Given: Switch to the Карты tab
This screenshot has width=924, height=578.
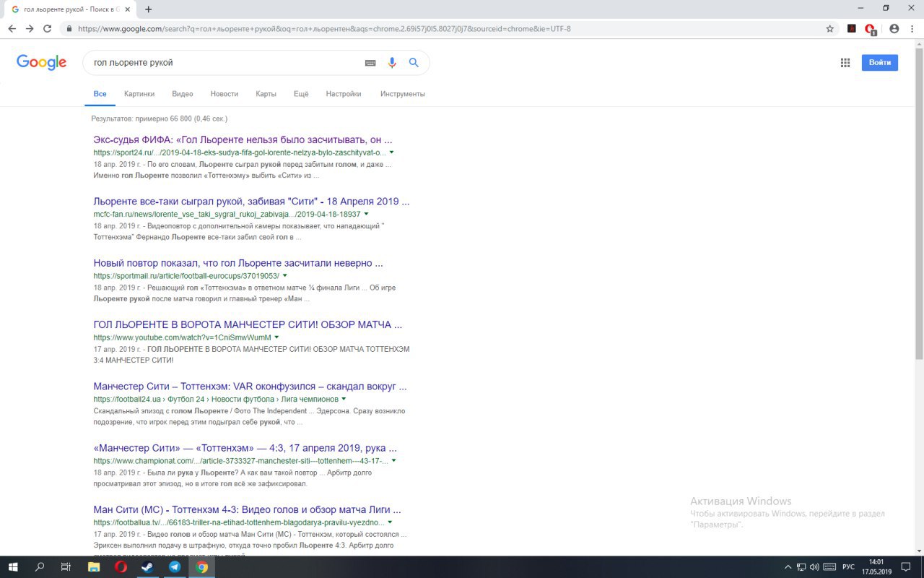Looking at the screenshot, I should [266, 94].
